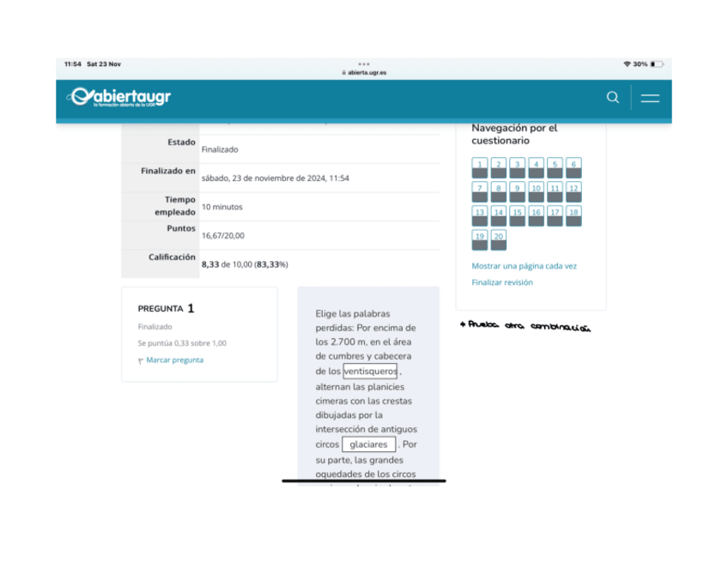Click Mostrar una página cada vez link

click(x=524, y=266)
